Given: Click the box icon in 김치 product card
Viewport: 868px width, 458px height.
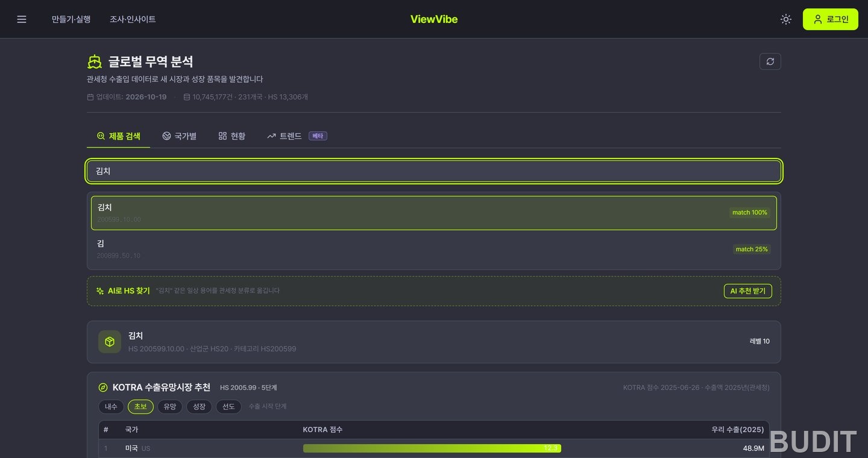Looking at the screenshot, I should (x=110, y=342).
